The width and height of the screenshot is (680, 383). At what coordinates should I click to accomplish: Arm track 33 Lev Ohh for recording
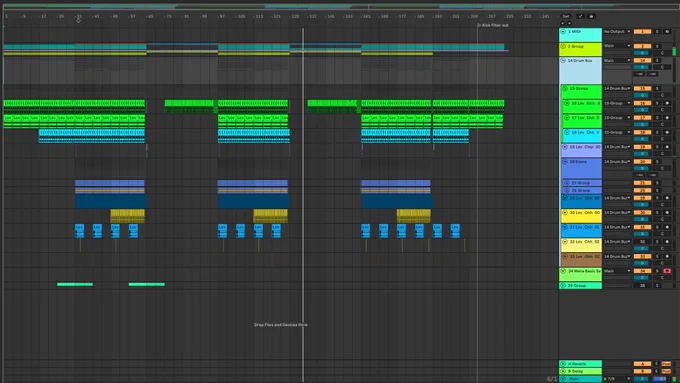667,256
